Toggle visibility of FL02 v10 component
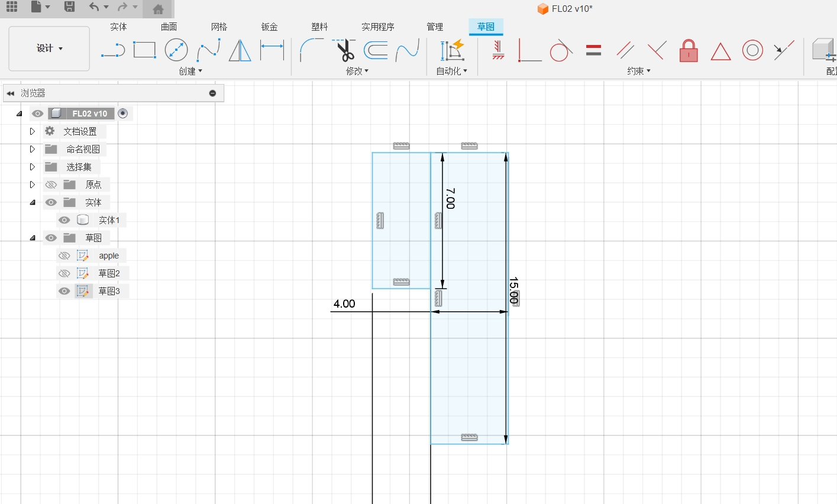Viewport: 837px width, 504px height. pyautogui.click(x=38, y=114)
